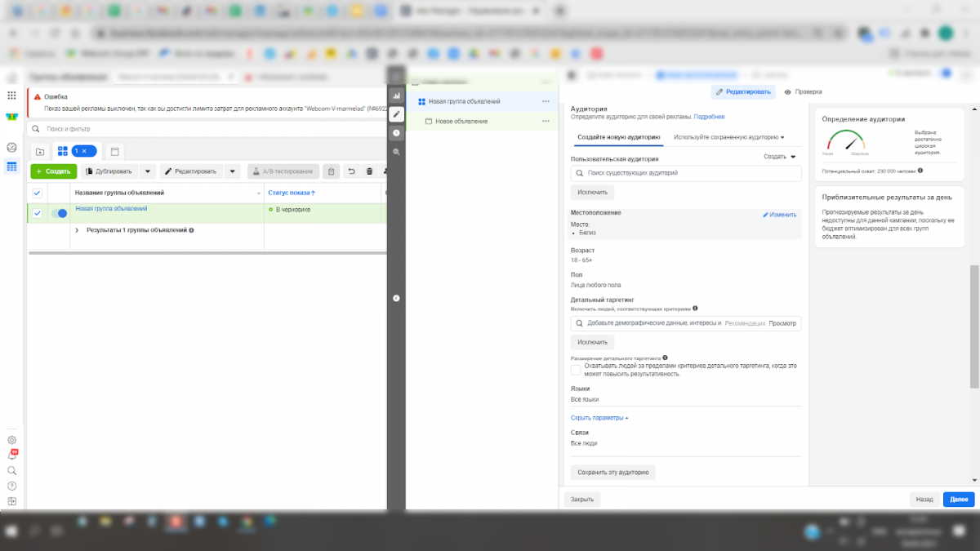Open the settings gear in the left sidebar
Screen dimensions: 980x551
point(12,440)
